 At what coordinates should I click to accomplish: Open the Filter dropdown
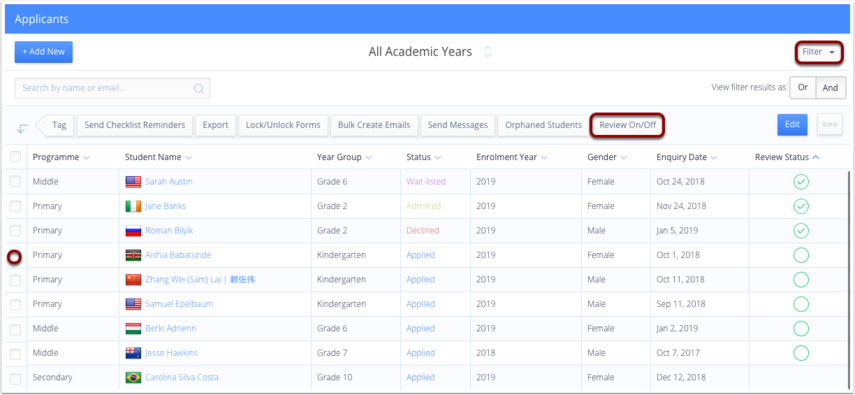pos(818,52)
